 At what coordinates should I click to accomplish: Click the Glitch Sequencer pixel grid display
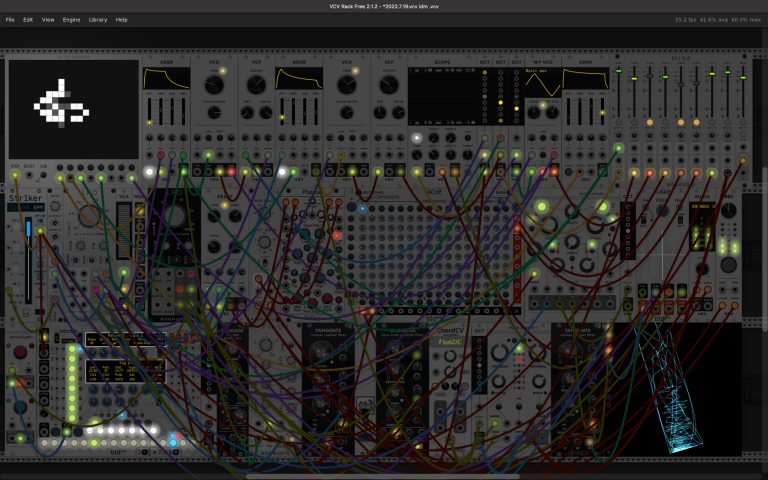click(x=73, y=109)
